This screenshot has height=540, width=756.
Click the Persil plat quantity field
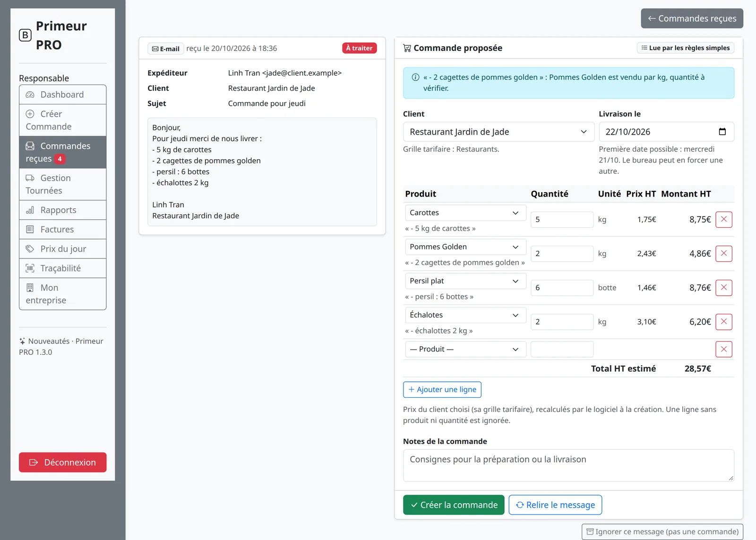(x=562, y=288)
